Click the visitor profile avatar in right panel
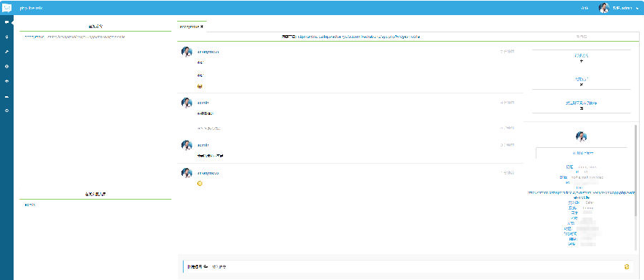The width and height of the screenshot is (644, 280). pos(581,136)
